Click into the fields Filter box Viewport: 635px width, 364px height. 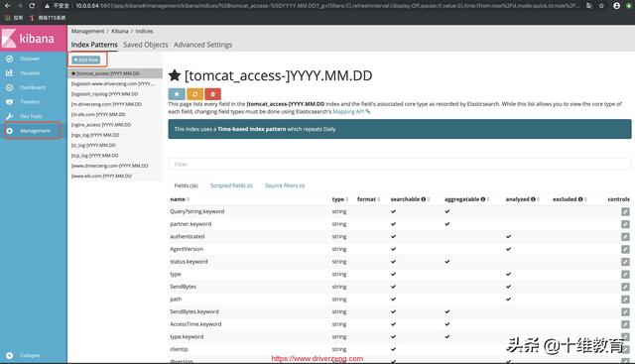coord(399,164)
